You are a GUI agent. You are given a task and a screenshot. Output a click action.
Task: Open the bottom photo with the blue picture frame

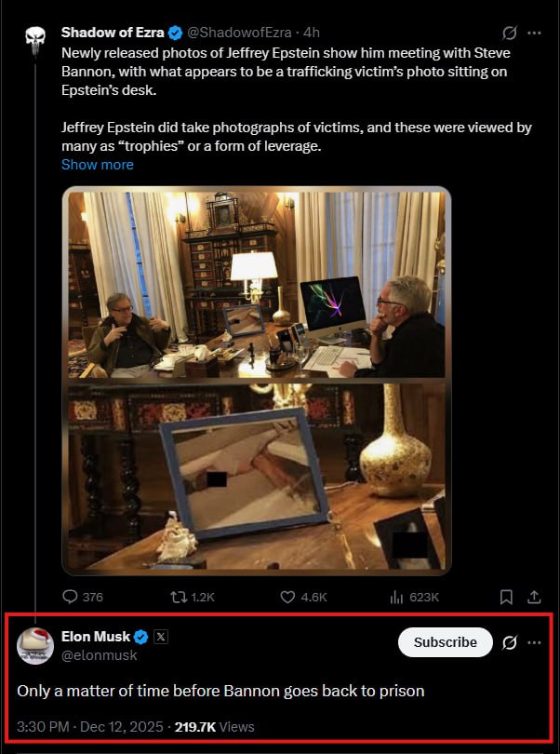click(x=256, y=476)
